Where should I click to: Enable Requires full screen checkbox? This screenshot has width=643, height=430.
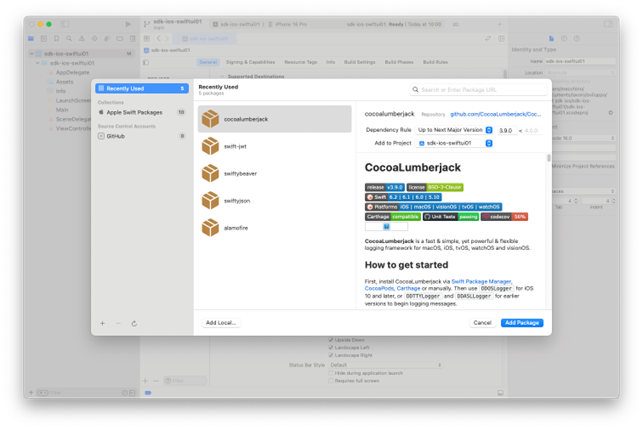[331, 381]
